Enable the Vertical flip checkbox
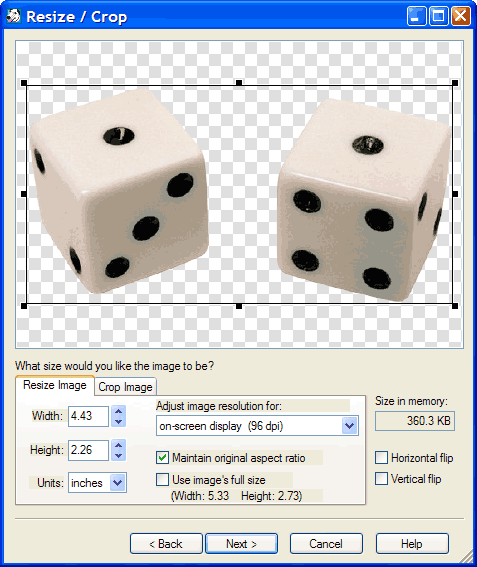 [x=382, y=478]
